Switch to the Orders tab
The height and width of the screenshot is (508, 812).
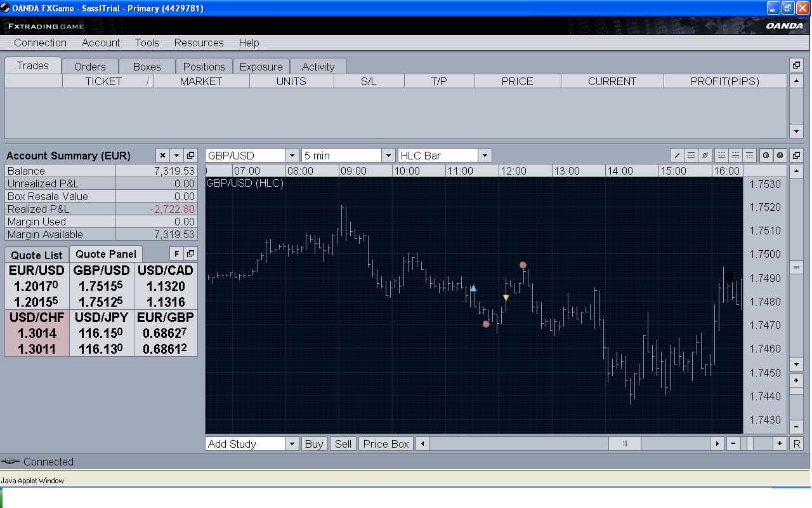tap(90, 67)
